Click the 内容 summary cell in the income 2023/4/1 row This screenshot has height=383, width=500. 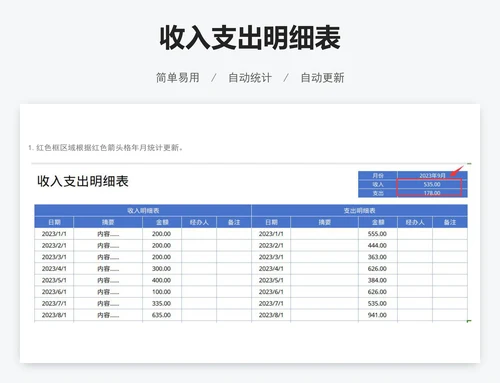108,269
